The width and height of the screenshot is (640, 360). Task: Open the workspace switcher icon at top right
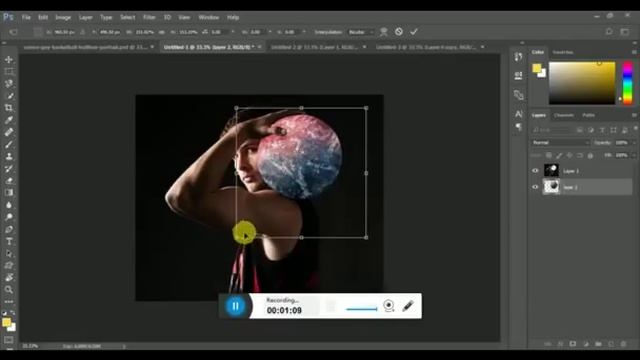624,32
